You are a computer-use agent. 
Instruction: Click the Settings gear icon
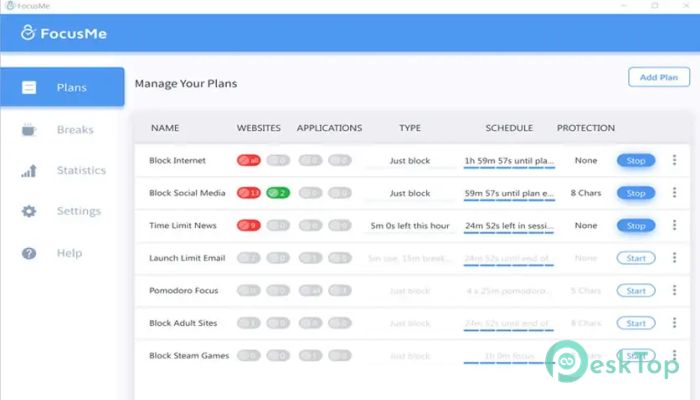click(x=29, y=211)
